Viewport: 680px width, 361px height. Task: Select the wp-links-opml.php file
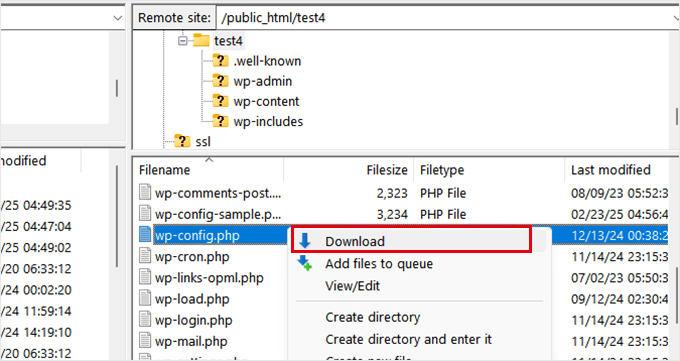coord(209,278)
